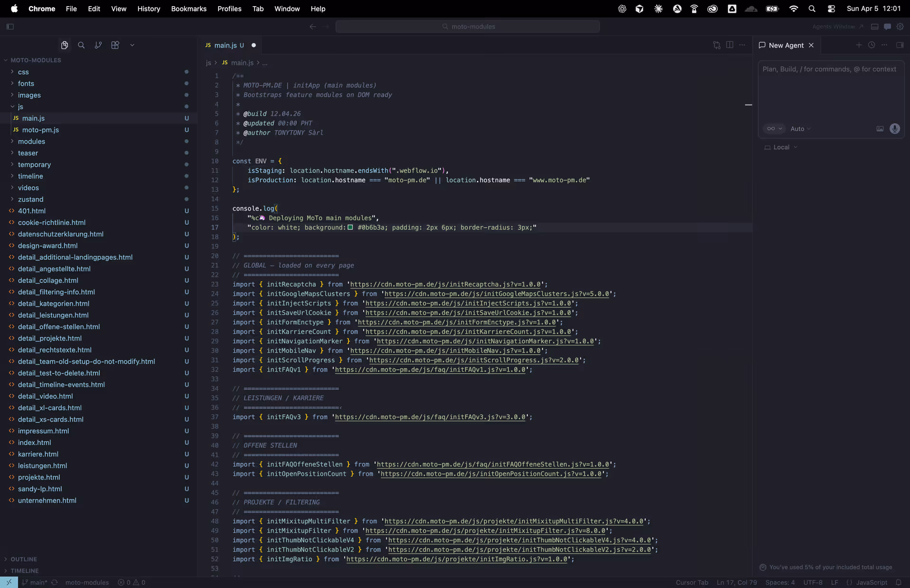Open agent chat history clock icon
The height and width of the screenshot is (588, 910).
pyautogui.click(x=871, y=45)
